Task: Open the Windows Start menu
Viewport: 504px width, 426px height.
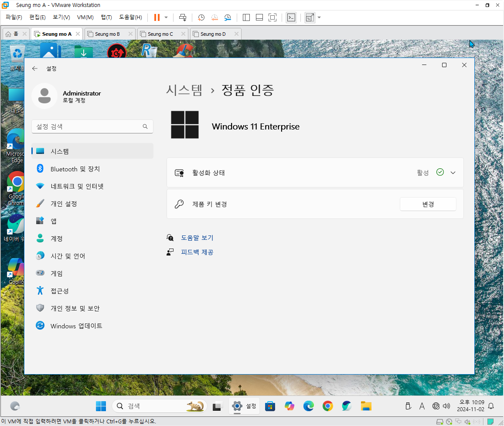Action: (101, 406)
